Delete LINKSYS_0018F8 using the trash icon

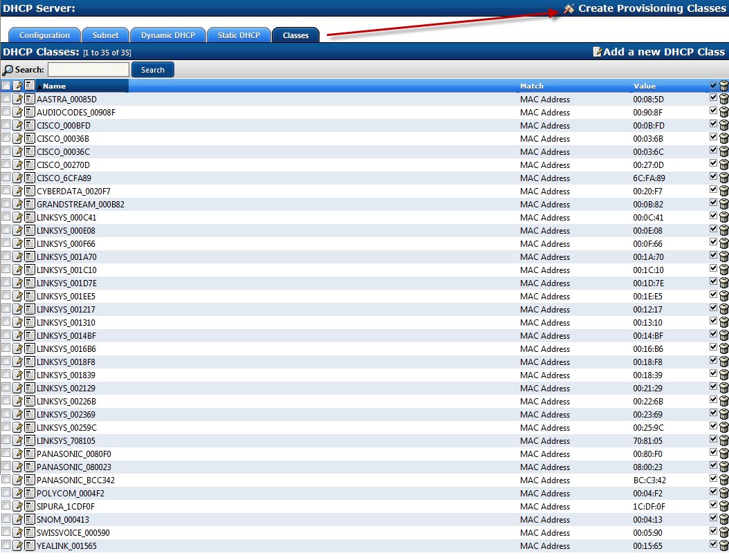(x=724, y=362)
